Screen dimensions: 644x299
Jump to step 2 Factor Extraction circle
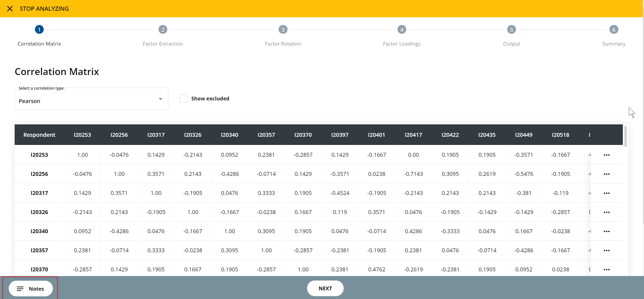pyautogui.click(x=163, y=29)
